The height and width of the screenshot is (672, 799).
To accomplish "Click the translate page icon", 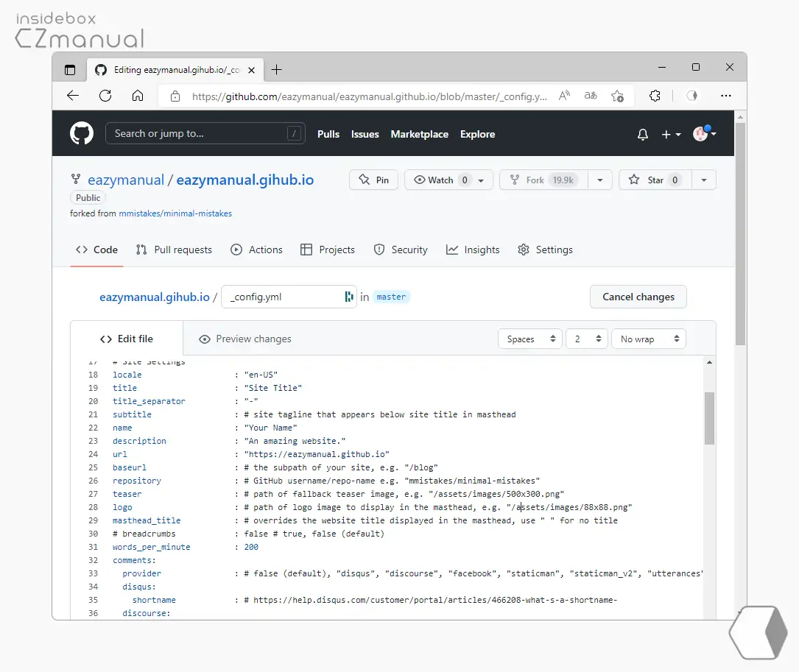I will [x=591, y=95].
